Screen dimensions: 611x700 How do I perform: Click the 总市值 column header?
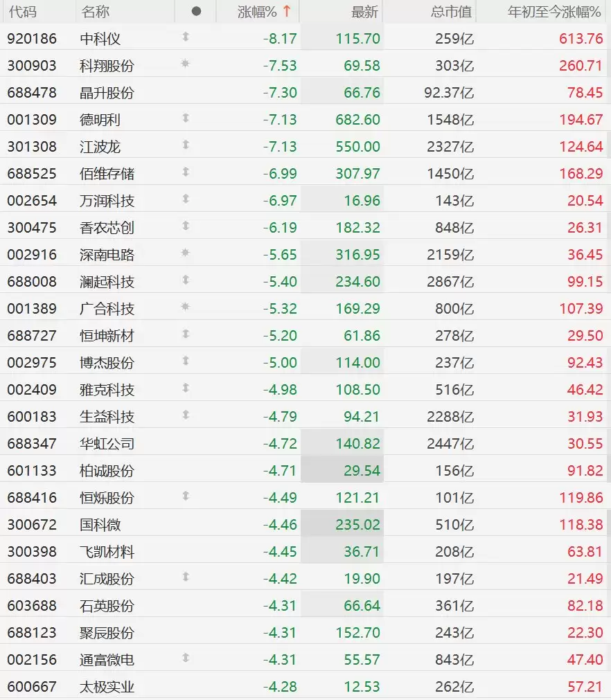pyautogui.click(x=451, y=12)
